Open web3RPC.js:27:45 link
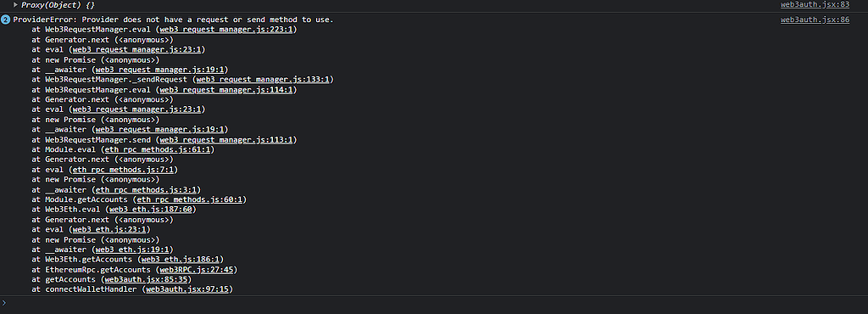The width and height of the screenshot is (868, 314). [197, 269]
